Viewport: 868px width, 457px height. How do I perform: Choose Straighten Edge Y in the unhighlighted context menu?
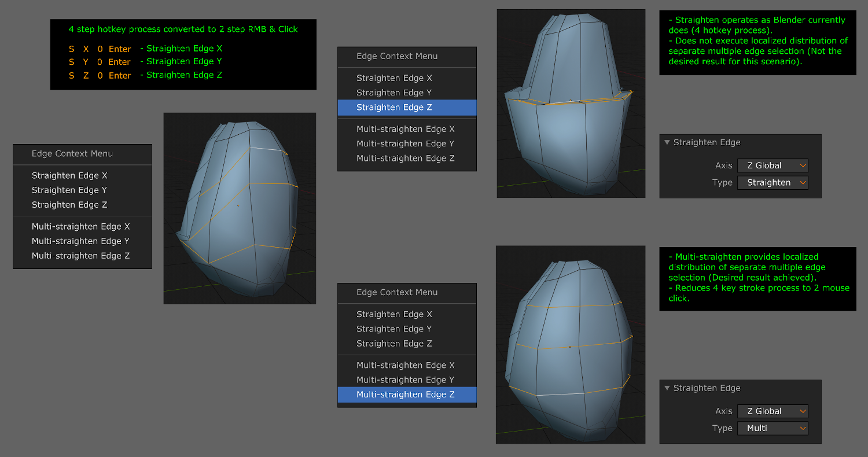click(82, 190)
